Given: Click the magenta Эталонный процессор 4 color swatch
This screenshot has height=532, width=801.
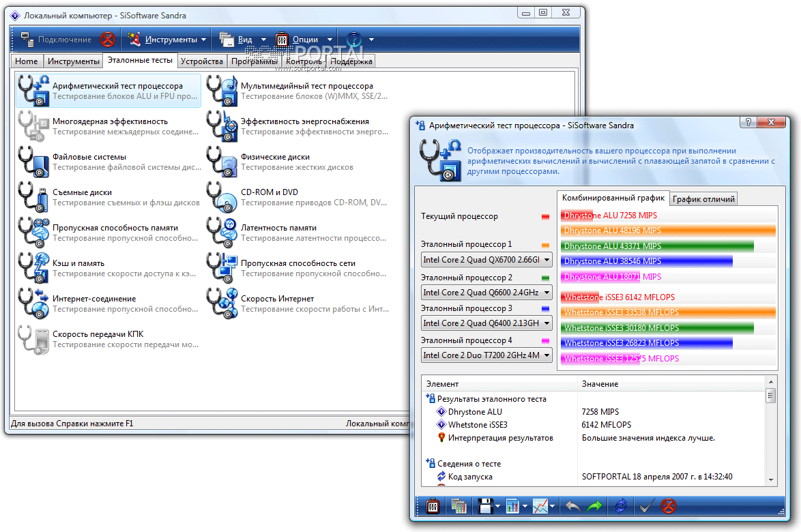Looking at the screenshot, I should 545,340.
